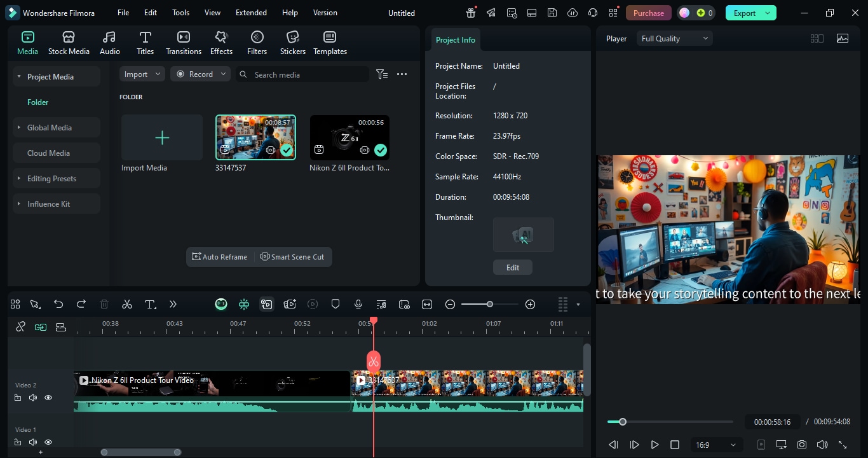Click the scissors split tool
Screen dimensions: 868x458
127,305
